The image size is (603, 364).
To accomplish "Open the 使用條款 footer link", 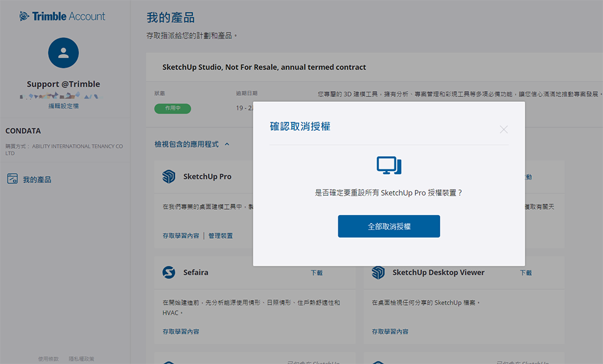I will click(x=48, y=359).
